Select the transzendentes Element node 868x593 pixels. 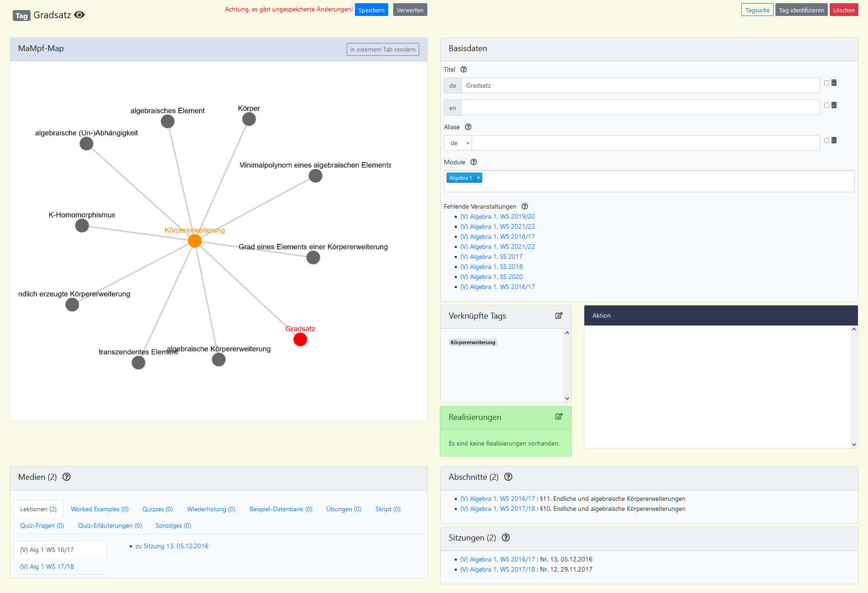tap(139, 362)
